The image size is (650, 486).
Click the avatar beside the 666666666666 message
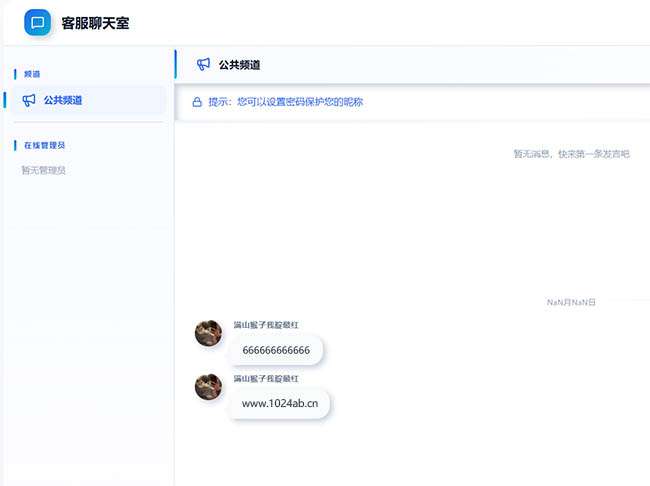209,333
